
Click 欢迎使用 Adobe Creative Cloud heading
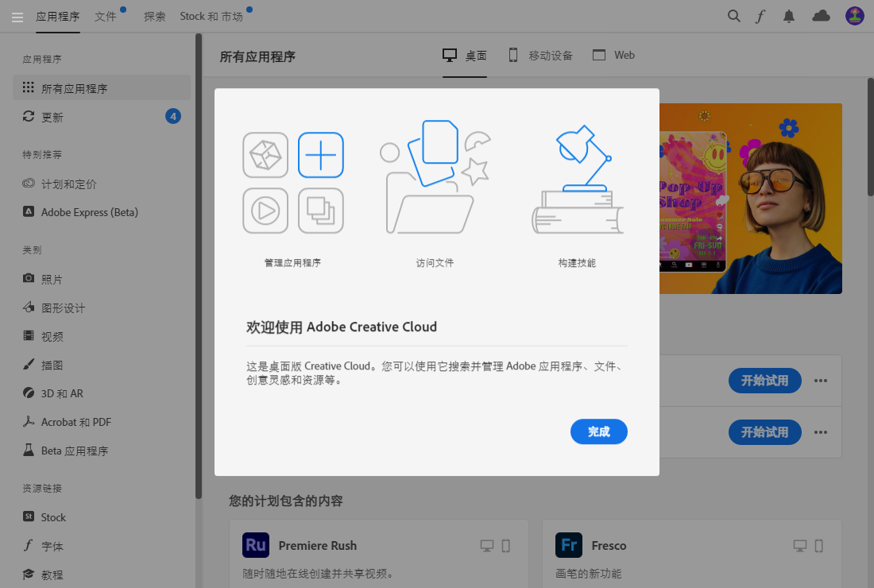click(342, 327)
